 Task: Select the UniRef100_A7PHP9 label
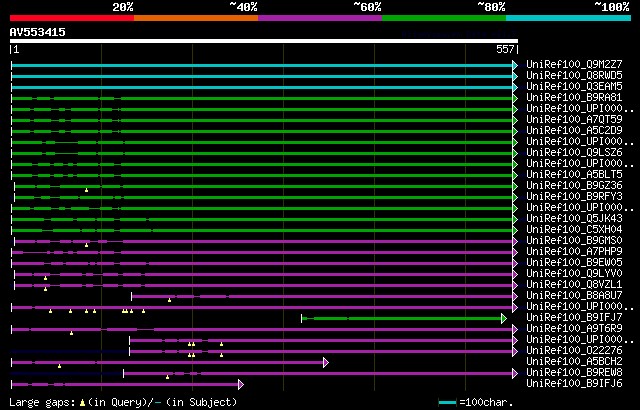574,252
